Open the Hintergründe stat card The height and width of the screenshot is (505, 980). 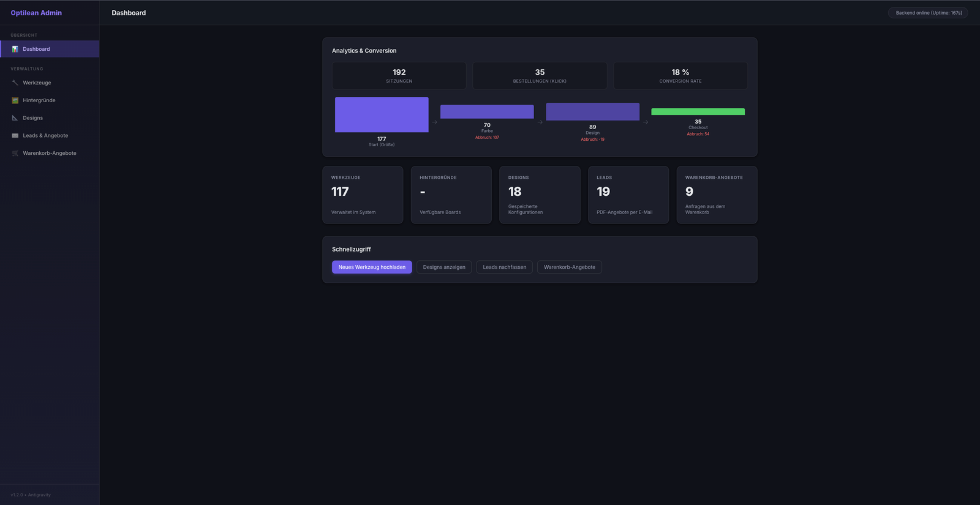pos(451,195)
